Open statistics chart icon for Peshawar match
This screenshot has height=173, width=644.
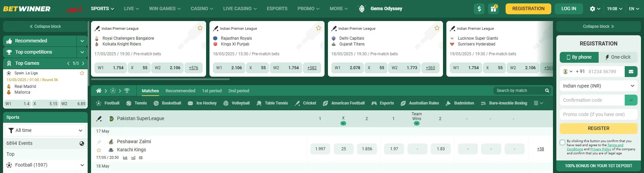(x=125, y=158)
